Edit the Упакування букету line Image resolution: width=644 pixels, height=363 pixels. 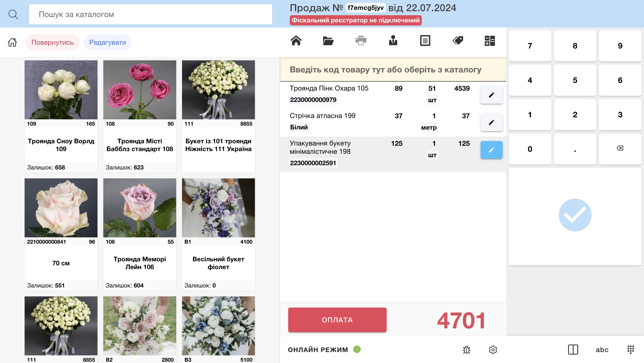(x=491, y=150)
